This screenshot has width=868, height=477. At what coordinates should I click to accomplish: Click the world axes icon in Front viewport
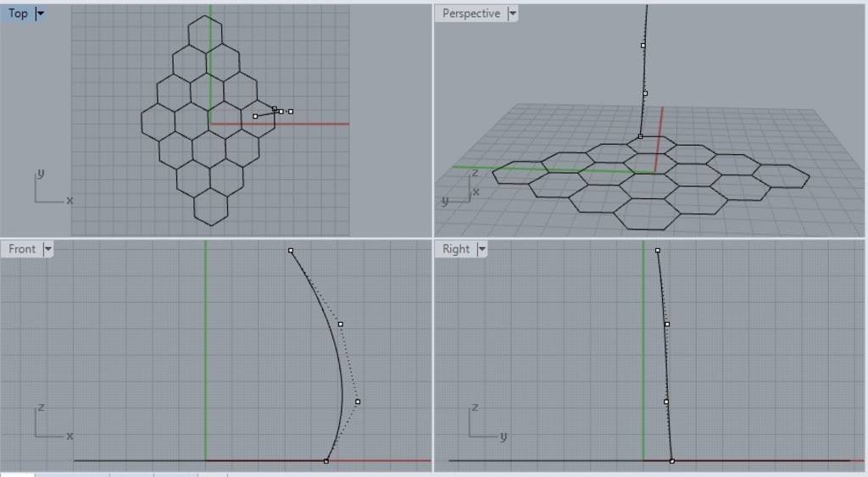coord(53,423)
